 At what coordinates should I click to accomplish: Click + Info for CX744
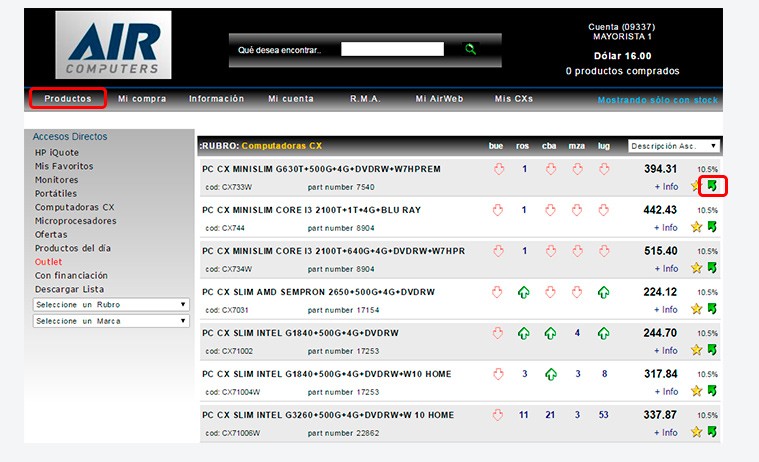tap(666, 228)
